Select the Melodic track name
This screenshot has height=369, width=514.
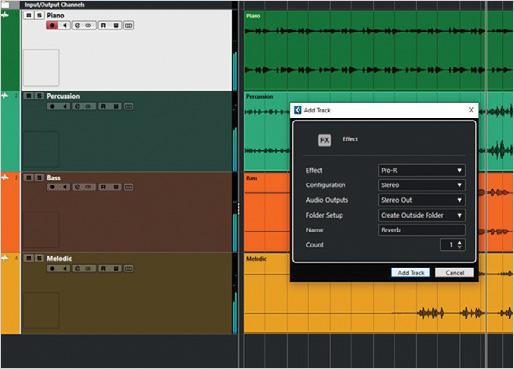(x=59, y=258)
